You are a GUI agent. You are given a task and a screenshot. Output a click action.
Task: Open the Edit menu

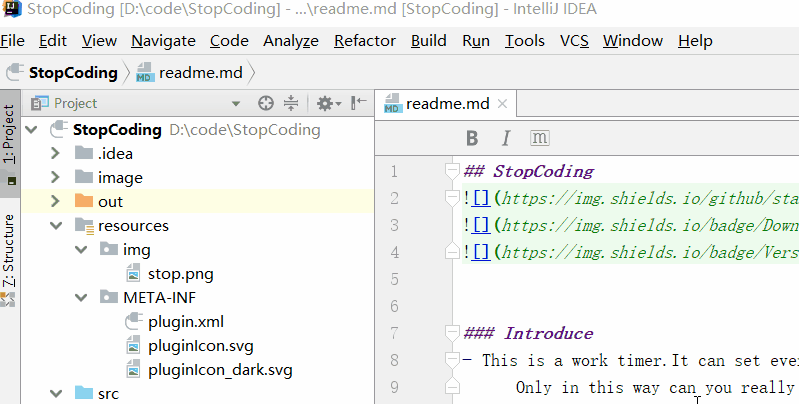click(52, 41)
